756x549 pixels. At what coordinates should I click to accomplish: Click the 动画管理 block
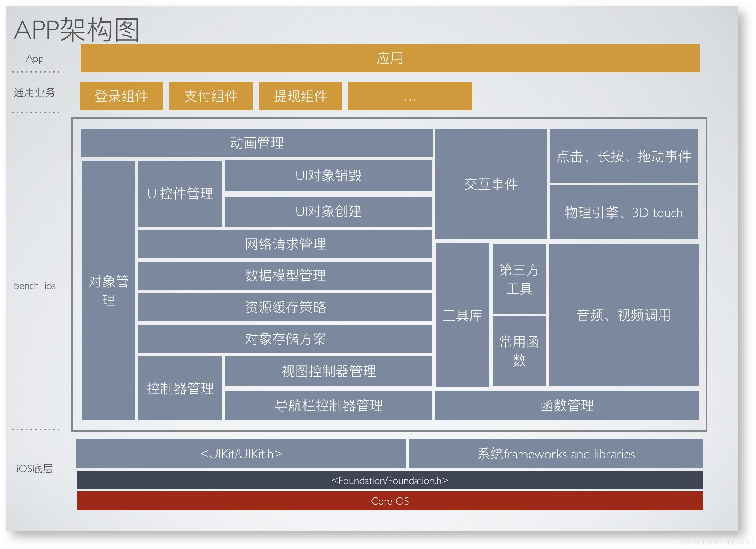pos(257,143)
